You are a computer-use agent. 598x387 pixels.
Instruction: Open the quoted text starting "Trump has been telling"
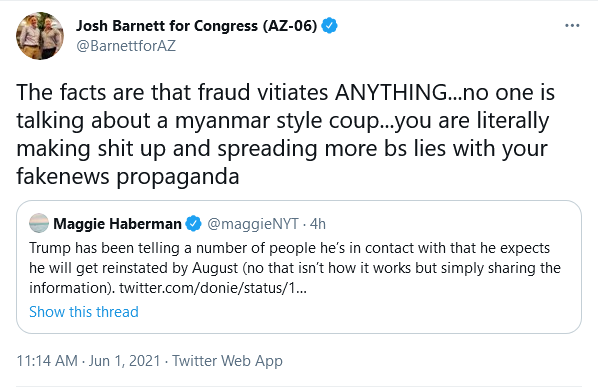[295, 268]
